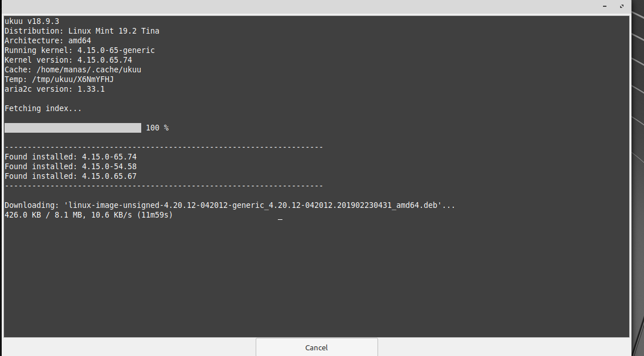Screen dimensions: 644x356
Task: Click the download progress bar
Action: 72,128
